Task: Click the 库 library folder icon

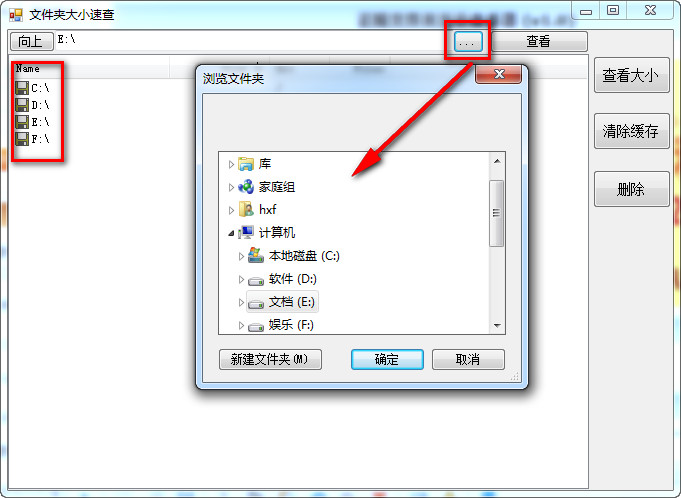Action: pyautogui.click(x=246, y=164)
